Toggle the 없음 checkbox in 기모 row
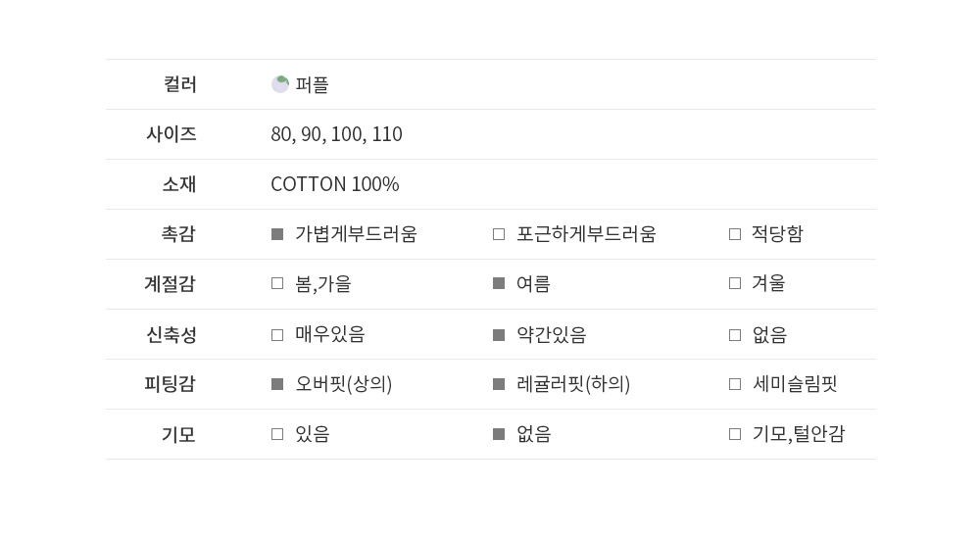This screenshot has width=980, height=537. click(499, 434)
